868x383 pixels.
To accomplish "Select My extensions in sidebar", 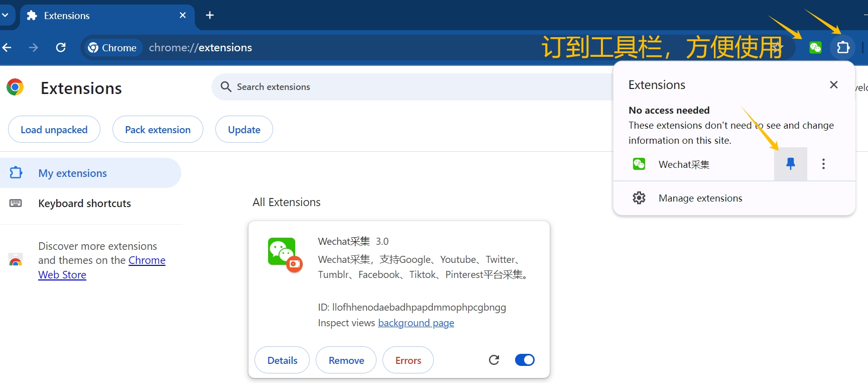I will tap(90, 173).
